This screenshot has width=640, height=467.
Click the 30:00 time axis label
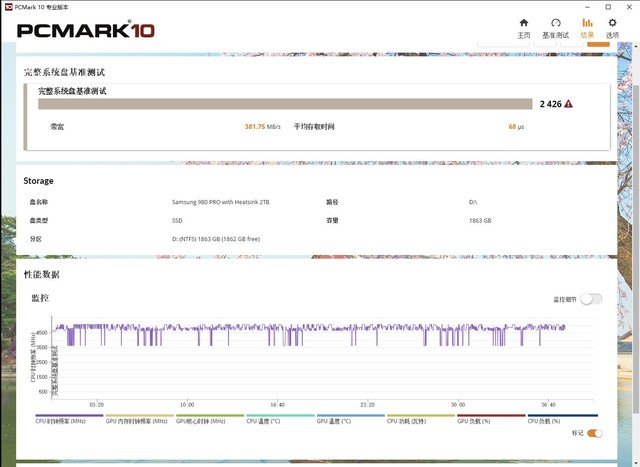click(458, 405)
